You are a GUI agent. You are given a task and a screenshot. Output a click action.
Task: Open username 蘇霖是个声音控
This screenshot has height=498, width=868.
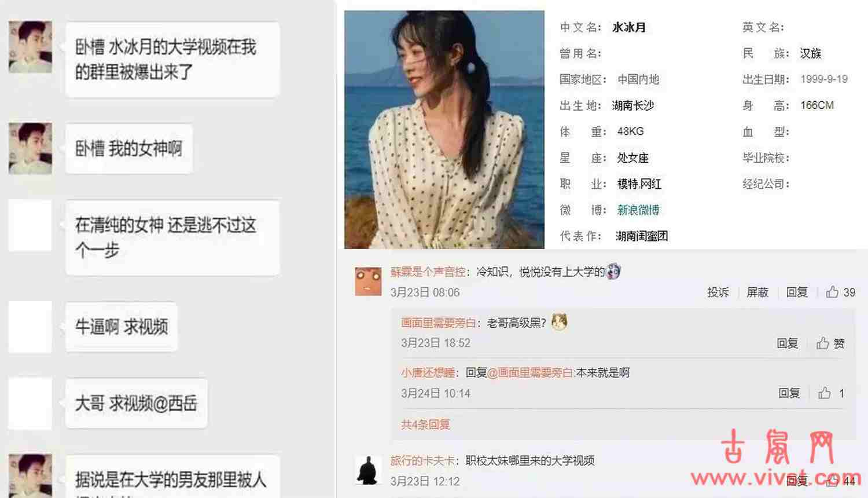[428, 272]
